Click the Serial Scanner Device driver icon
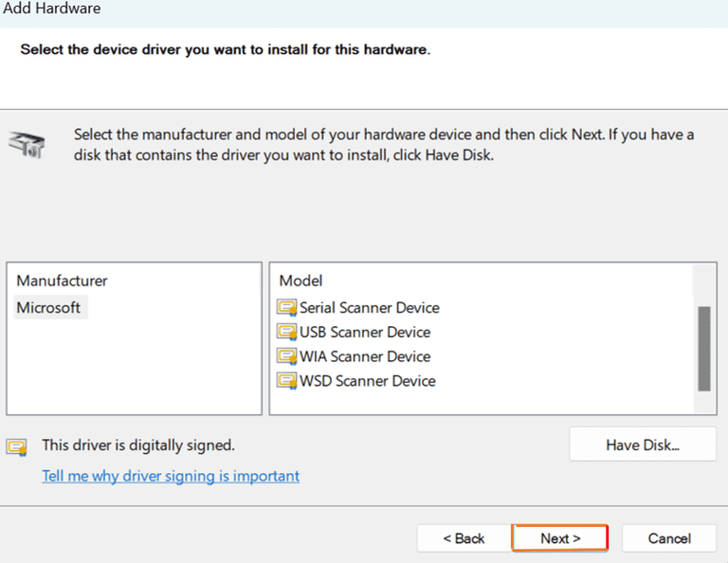Image resolution: width=728 pixels, height=563 pixels. 286,307
